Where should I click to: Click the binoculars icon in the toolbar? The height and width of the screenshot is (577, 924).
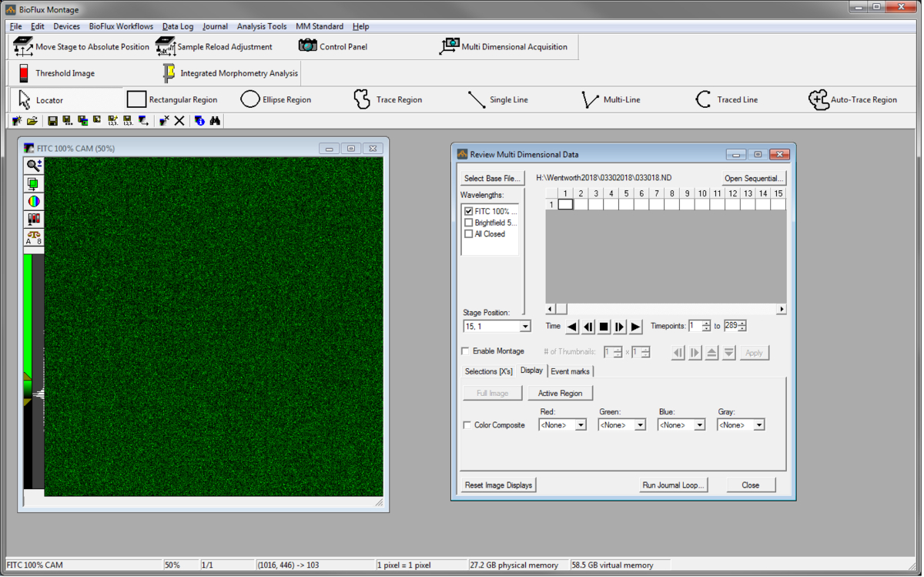[216, 121]
